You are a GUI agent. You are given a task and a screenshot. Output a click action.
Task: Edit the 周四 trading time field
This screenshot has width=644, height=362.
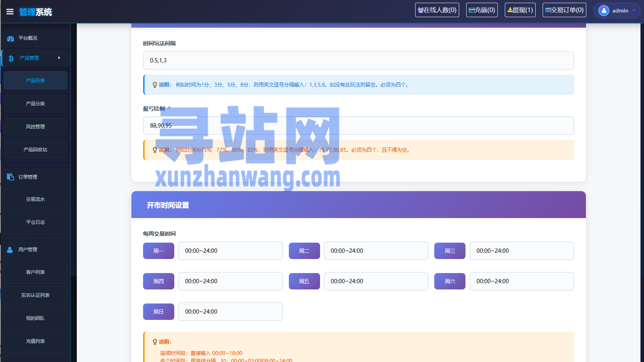tap(230, 281)
